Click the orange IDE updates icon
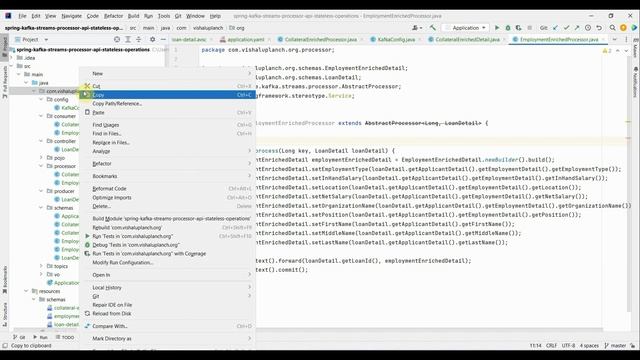This screenshot has height=360, width=640. point(623,28)
